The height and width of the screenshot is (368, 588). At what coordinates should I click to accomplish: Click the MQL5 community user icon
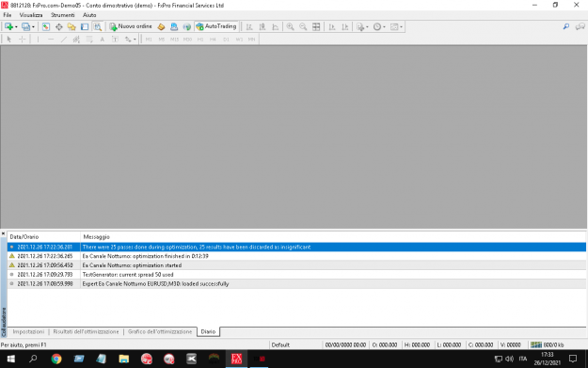pyautogui.click(x=174, y=26)
